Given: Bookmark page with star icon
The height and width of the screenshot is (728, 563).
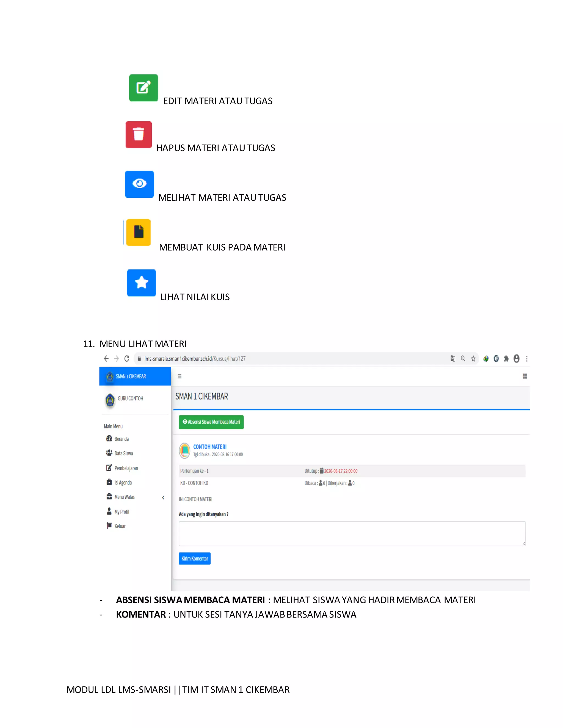Looking at the screenshot, I should pos(473,359).
